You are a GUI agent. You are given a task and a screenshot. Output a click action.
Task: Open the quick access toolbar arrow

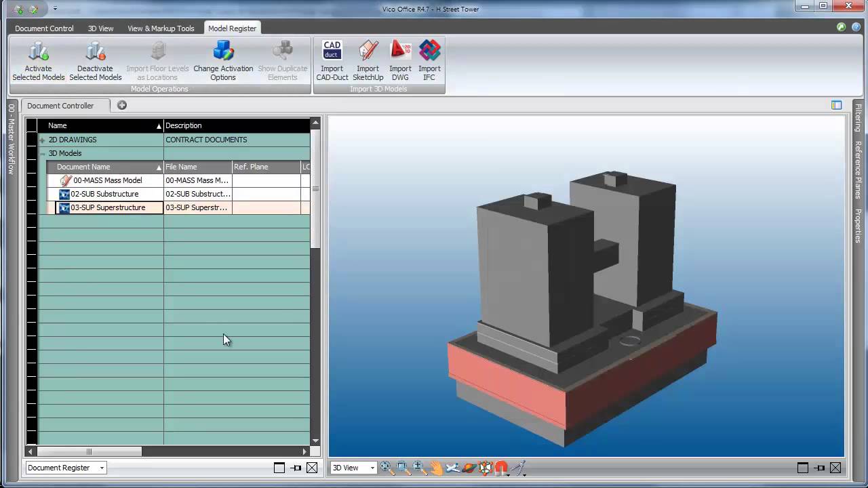tap(55, 9)
